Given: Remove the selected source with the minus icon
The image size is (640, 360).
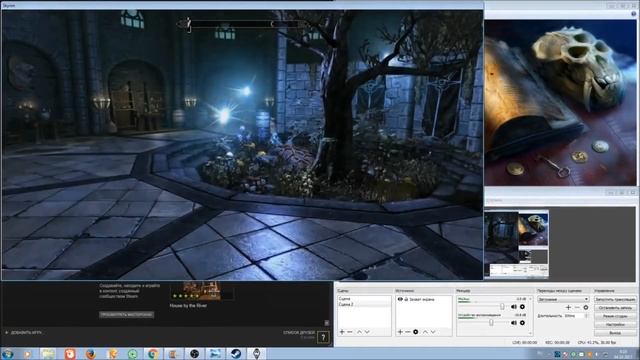Looking at the screenshot, I should click(407, 332).
